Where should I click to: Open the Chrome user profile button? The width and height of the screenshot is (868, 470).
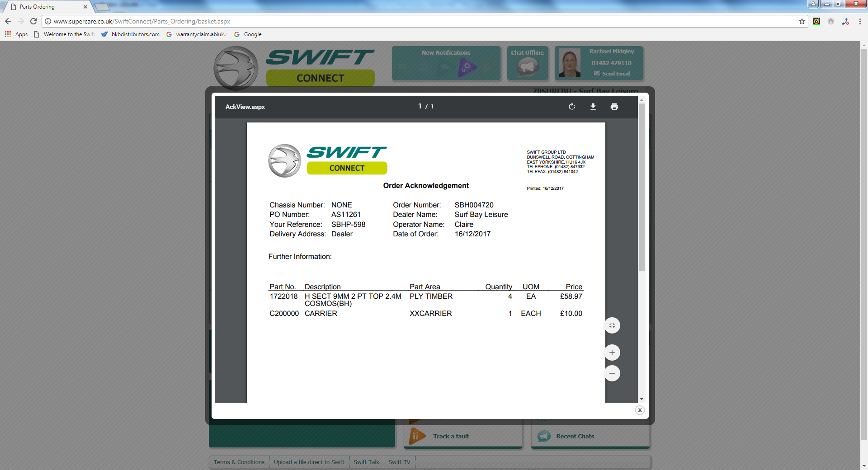(x=813, y=4)
